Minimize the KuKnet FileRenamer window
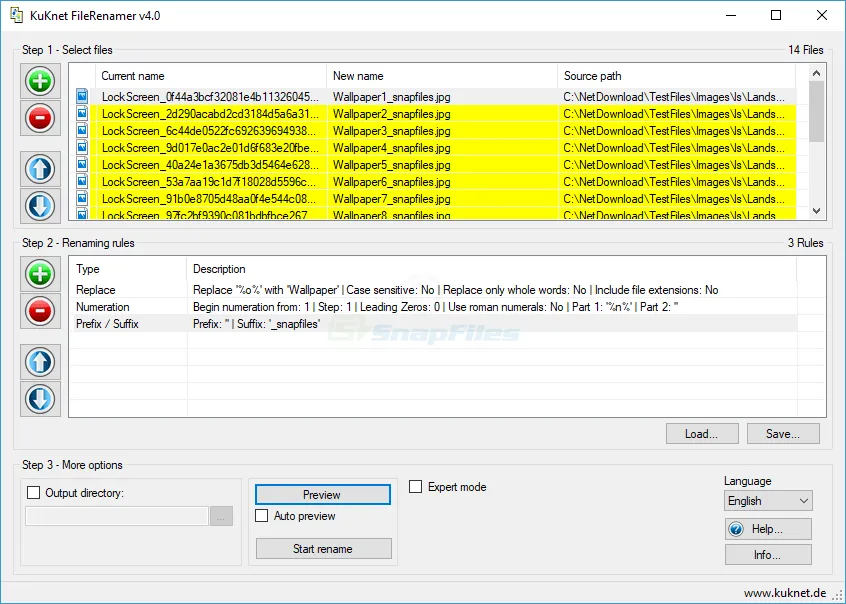The height and width of the screenshot is (604, 846). [x=731, y=15]
